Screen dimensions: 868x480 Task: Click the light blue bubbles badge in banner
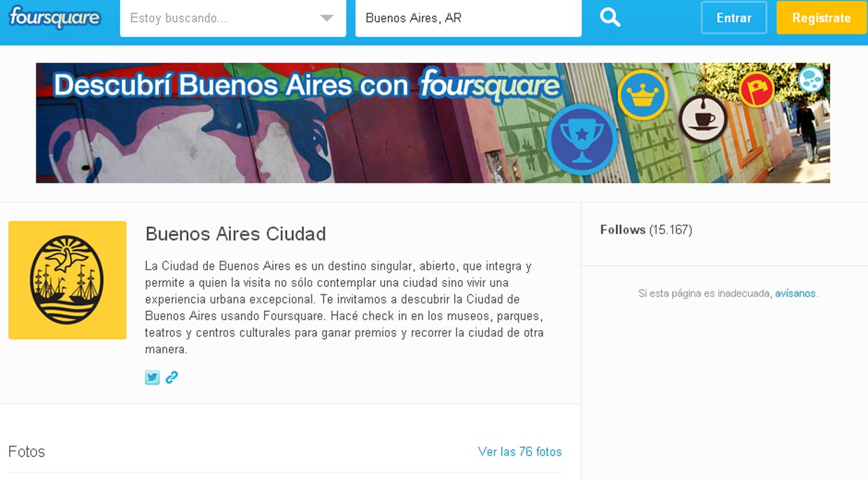[811, 79]
